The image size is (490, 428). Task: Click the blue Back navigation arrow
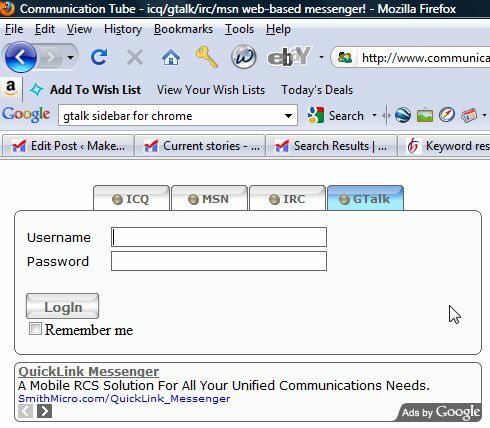[21, 57]
